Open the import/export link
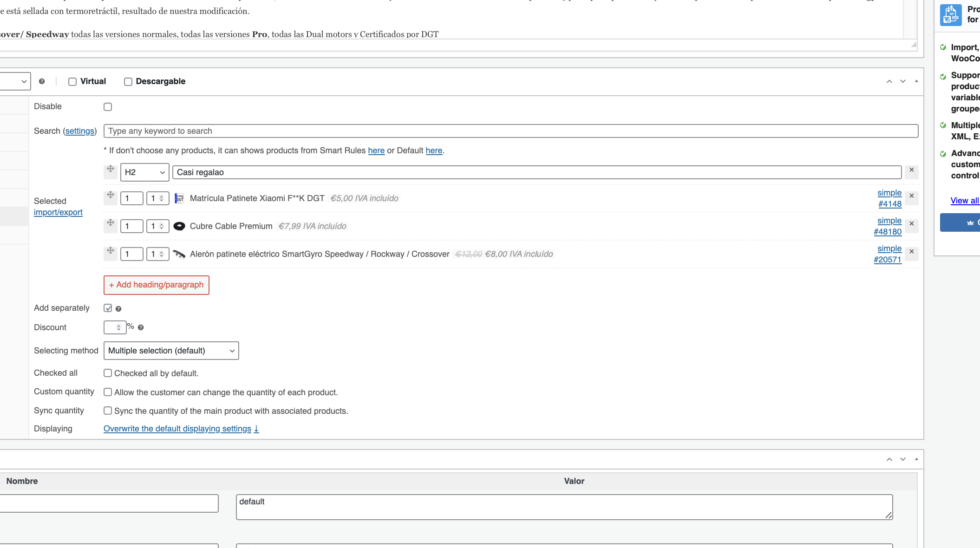The width and height of the screenshot is (980, 548). point(58,212)
